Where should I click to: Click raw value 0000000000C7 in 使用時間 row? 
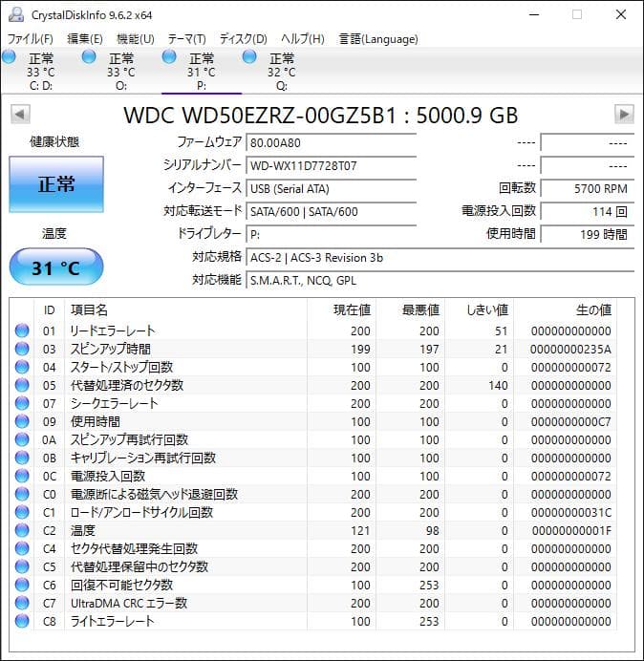coord(571,421)
